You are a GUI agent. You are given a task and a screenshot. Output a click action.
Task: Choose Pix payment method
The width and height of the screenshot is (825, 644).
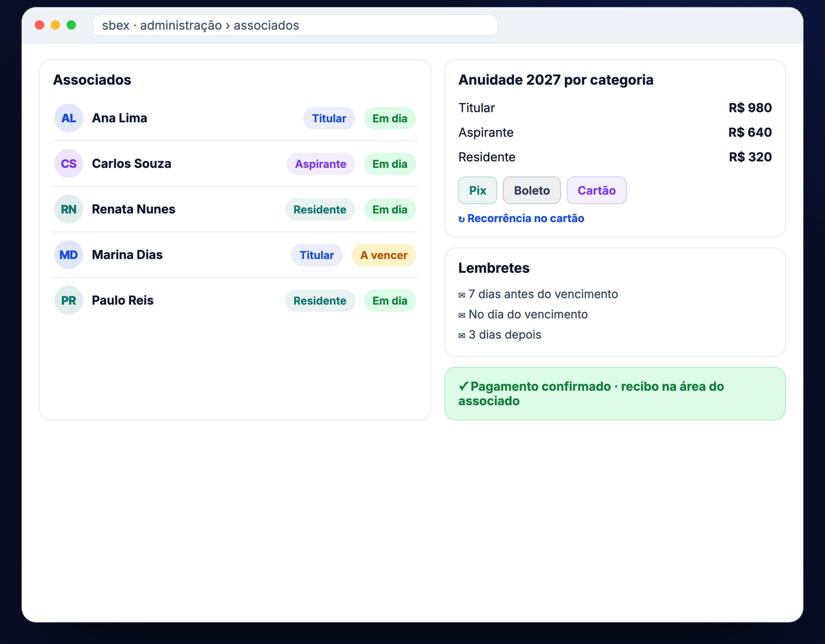click(477, 190)
